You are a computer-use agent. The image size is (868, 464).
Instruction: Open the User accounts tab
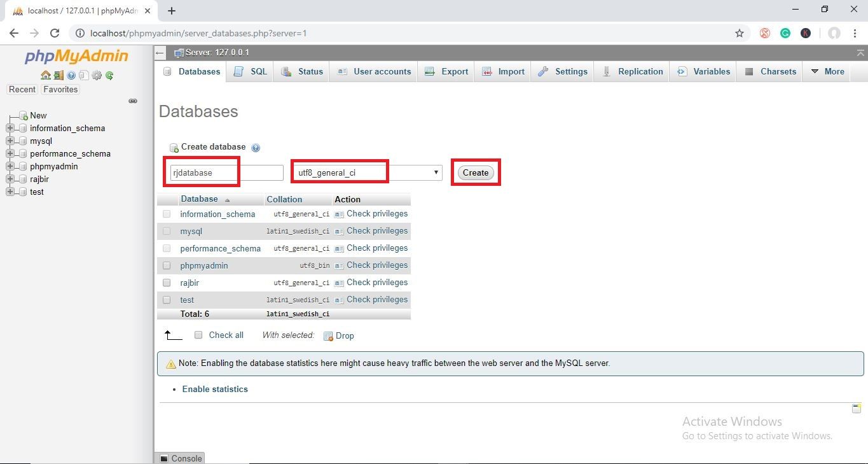(x=374, y=71)
